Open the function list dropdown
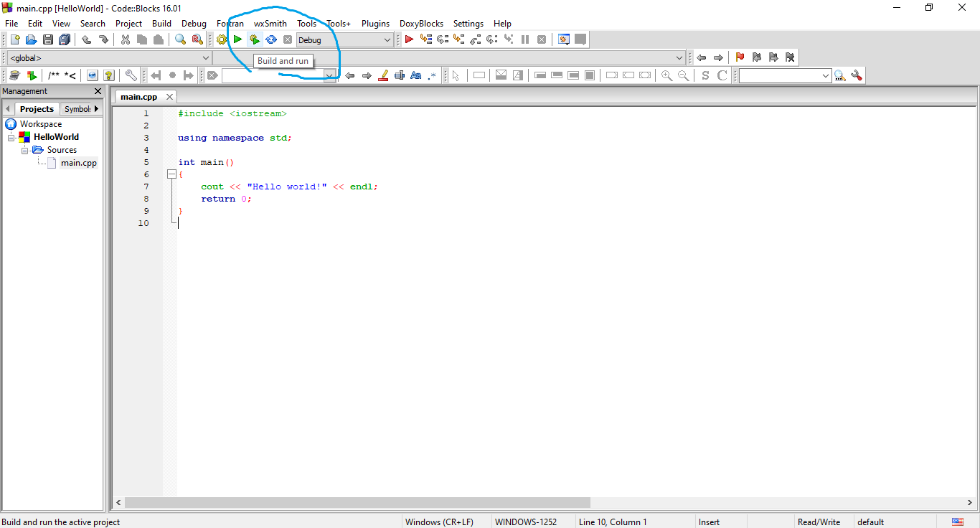 [x=449, y=57]
